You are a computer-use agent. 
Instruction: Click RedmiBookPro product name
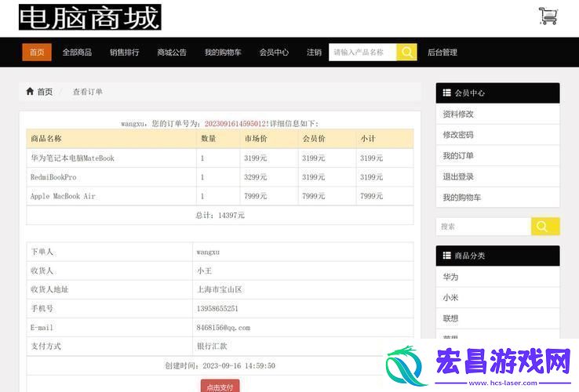[53, 177]
